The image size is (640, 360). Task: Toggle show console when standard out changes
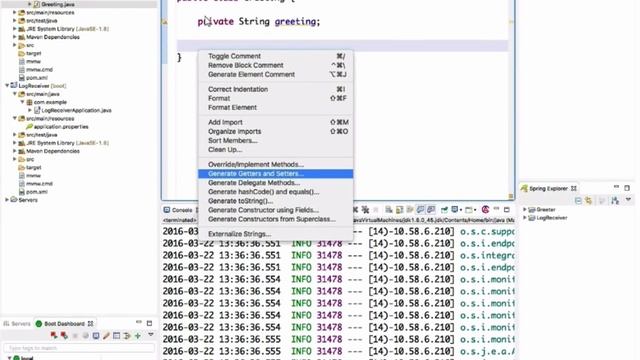pyautogui.click(x=420, y=210)
